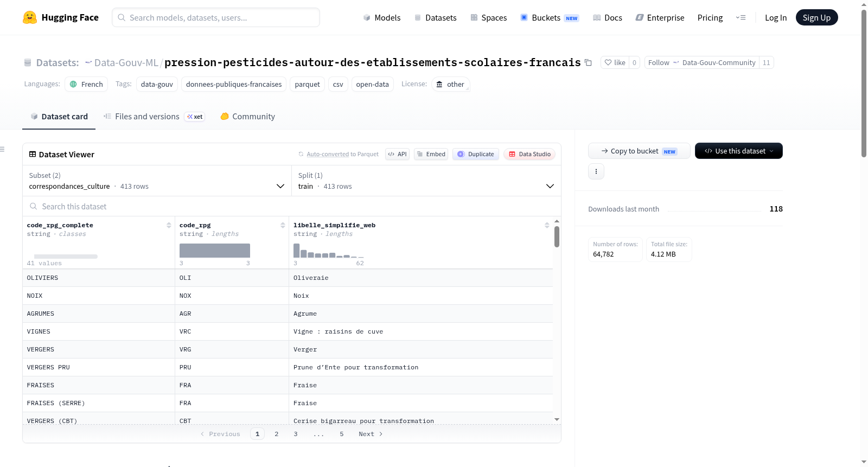
Task: Select the 'Vigne : raisins de cuve' cell
Action: 421,331
